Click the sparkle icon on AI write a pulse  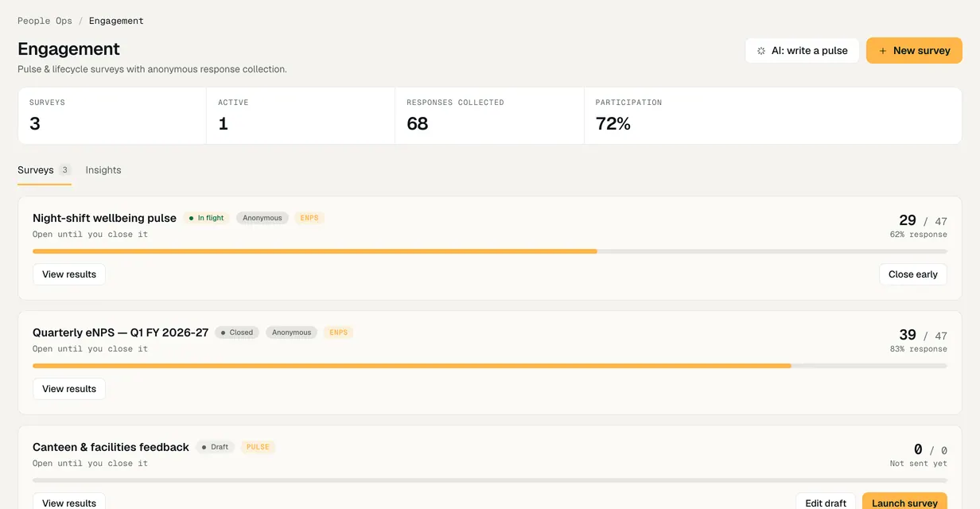pyautogui.click(x=761, y=51)
